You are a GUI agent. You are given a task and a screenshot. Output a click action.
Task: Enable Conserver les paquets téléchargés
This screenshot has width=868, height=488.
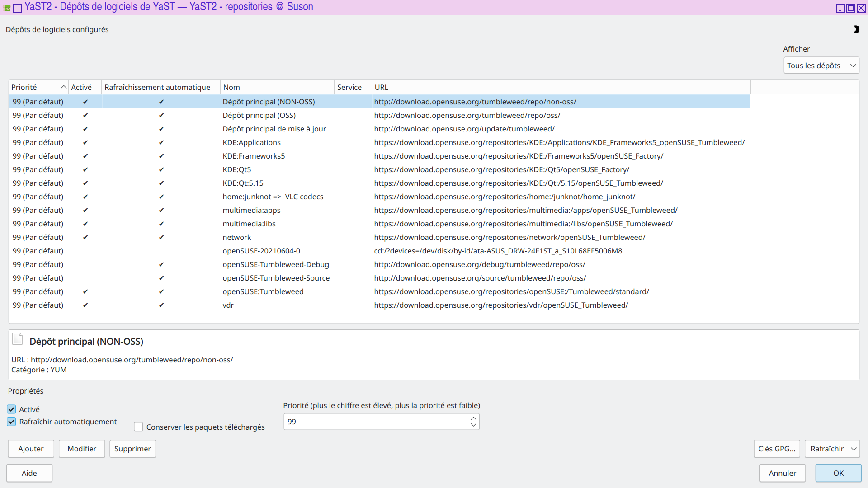pos(139,427)
